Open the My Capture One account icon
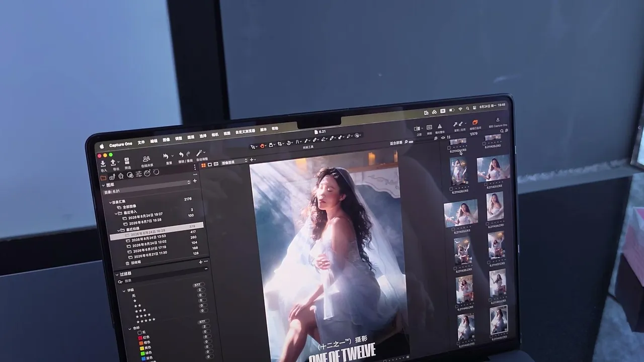Viewport: 644px width, 362px height. [498, 120]
